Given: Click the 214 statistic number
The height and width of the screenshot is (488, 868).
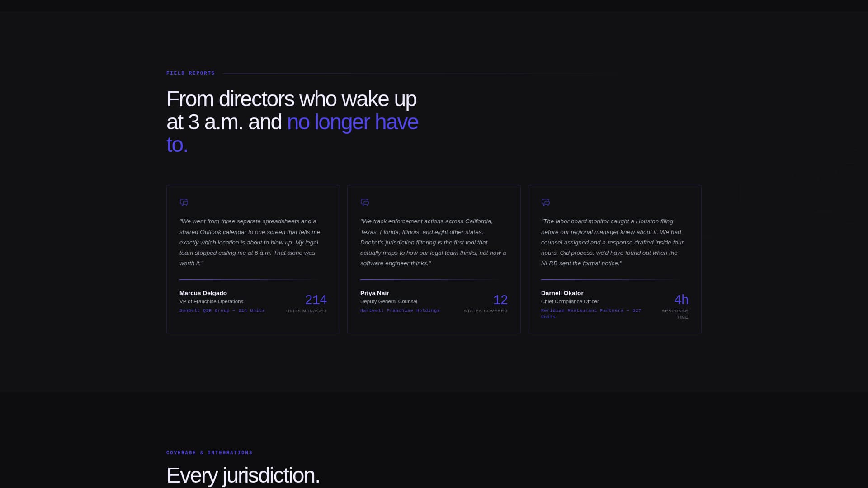Looking at the screenshot, I should point(316,300).
